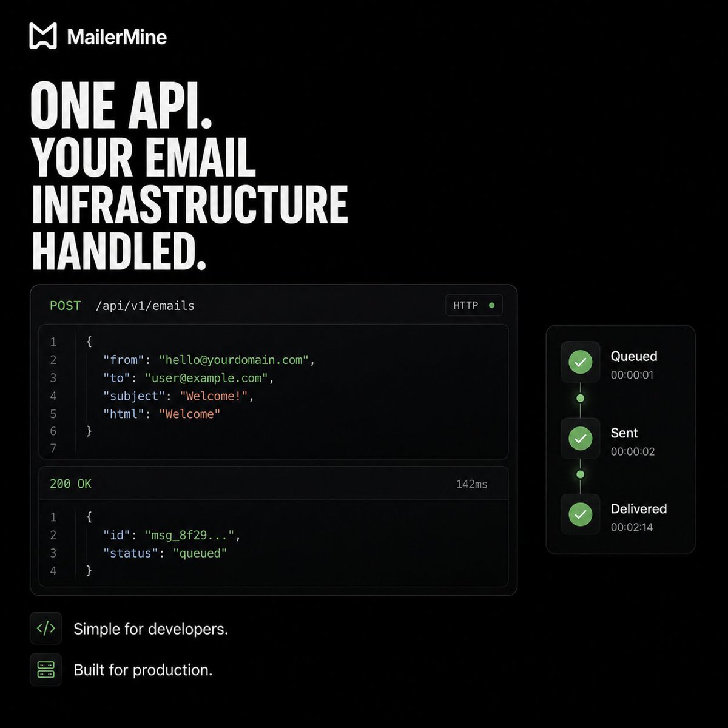This screenshot has height=728, width=728.
Task: Click the "queued" status value
Action: click(200, 553)
